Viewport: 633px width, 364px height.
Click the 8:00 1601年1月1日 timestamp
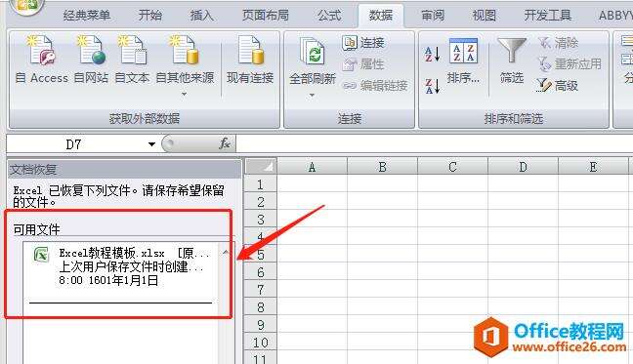click(108, 280)
